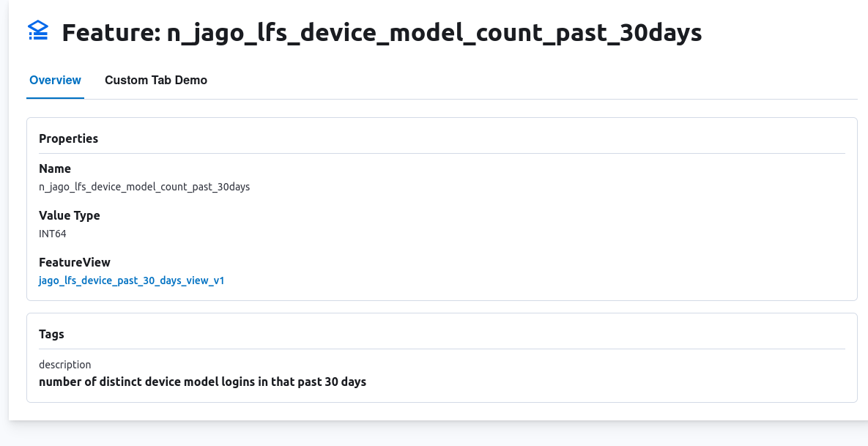Click the stacked layers Feature icon
This screenshot has height=446, width=868.
38,31
